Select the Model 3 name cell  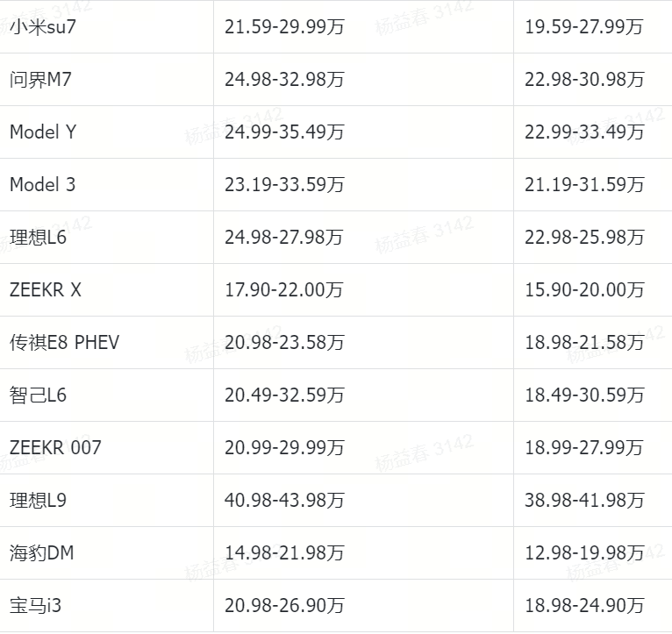coord(43,185)
